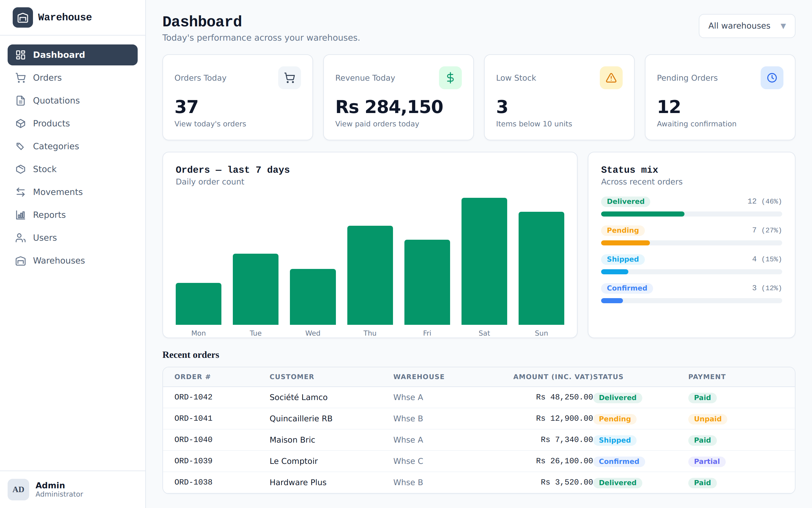Click order number ORD-1039

pos(193,461)
